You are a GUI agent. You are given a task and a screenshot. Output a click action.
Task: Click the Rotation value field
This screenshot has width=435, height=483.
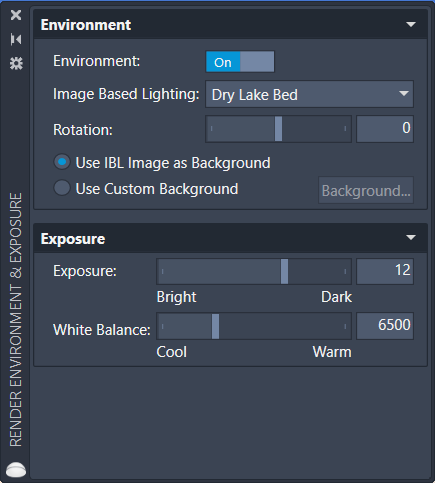pyautogui.click(x=385, y=129)
